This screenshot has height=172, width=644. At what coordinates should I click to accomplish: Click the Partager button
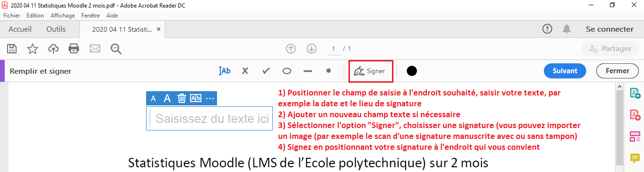click(x=609, y=48)
